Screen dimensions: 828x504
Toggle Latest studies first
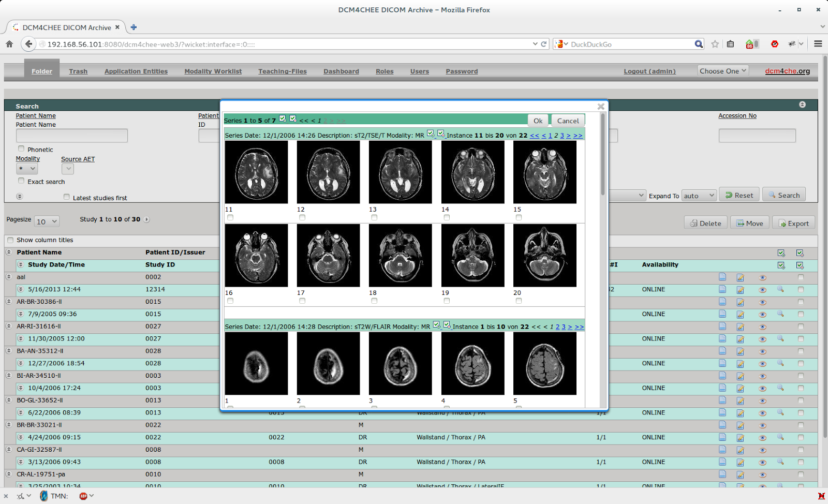[66, 197]
